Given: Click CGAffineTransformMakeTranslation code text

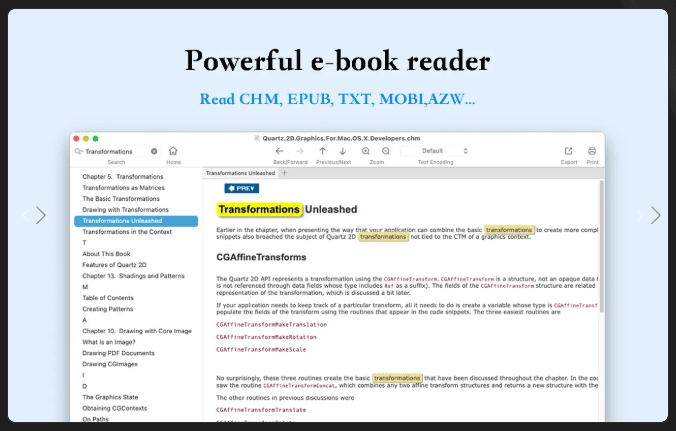Looking at the screenshot, I should pyautogui.click(x=272, y=325).
